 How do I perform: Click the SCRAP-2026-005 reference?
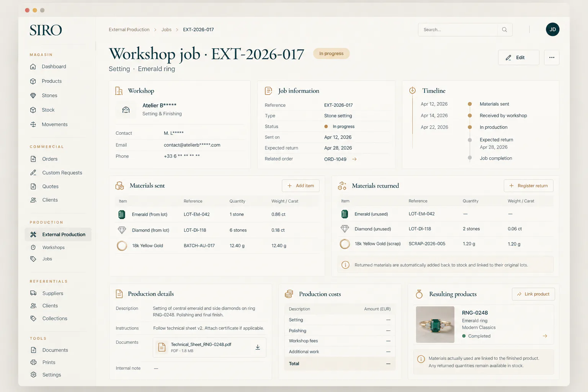(427, 244)
